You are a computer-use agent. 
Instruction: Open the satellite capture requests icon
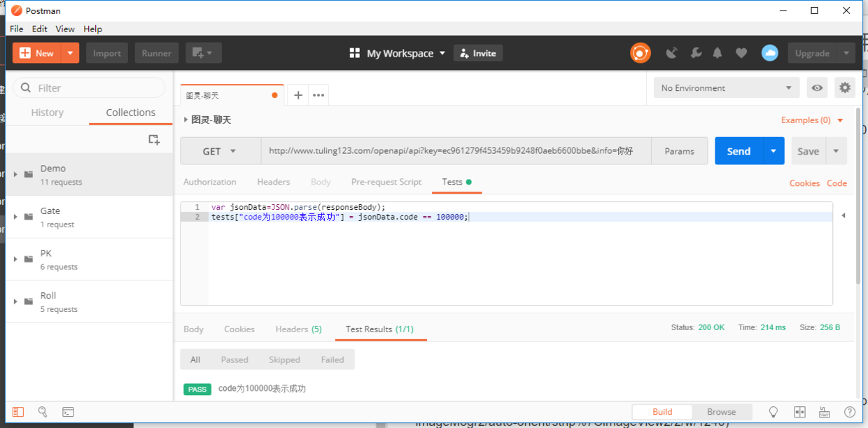[672, 53]
